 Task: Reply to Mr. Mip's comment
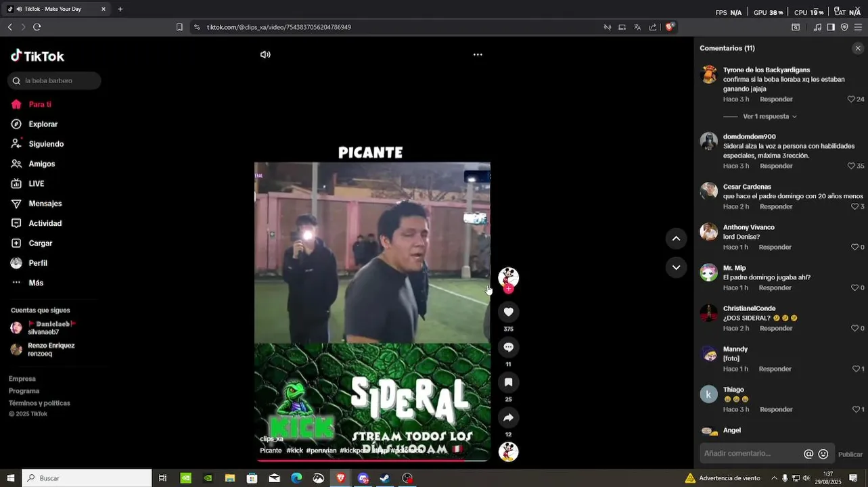click(x=775, y=287)
